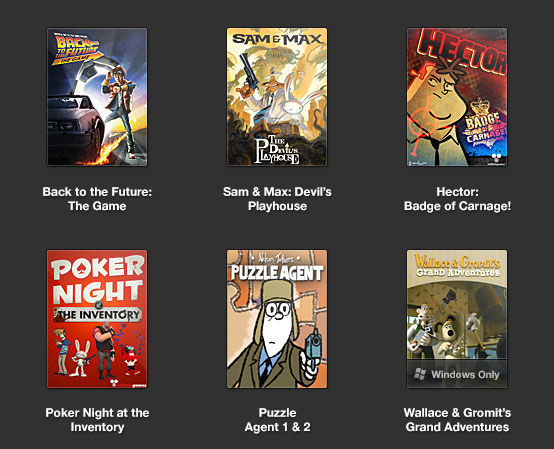
Task: Select the Puzzle Agent cover artwork
Action: click(x=277, y=319)
